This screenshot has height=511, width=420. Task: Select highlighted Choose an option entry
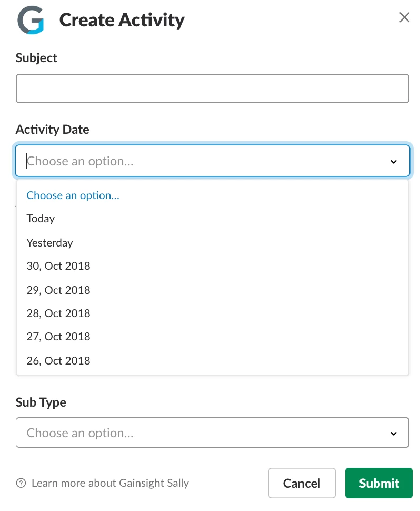click(212, 195)
